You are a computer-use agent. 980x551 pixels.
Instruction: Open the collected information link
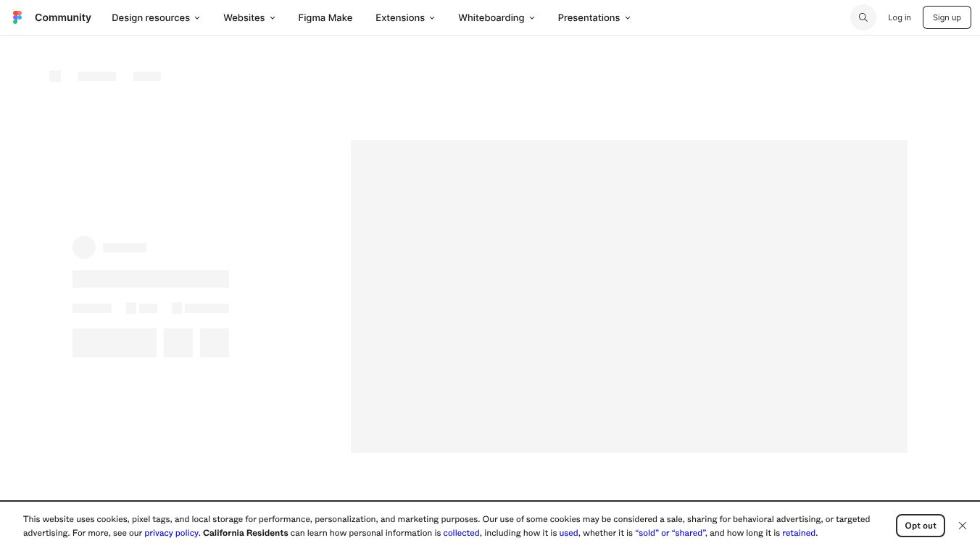[461, 533]
